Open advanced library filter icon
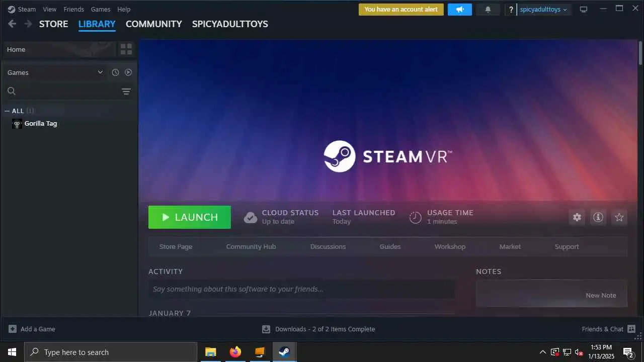This screenshot has height=362, width=644. click(x=126, y=91)
